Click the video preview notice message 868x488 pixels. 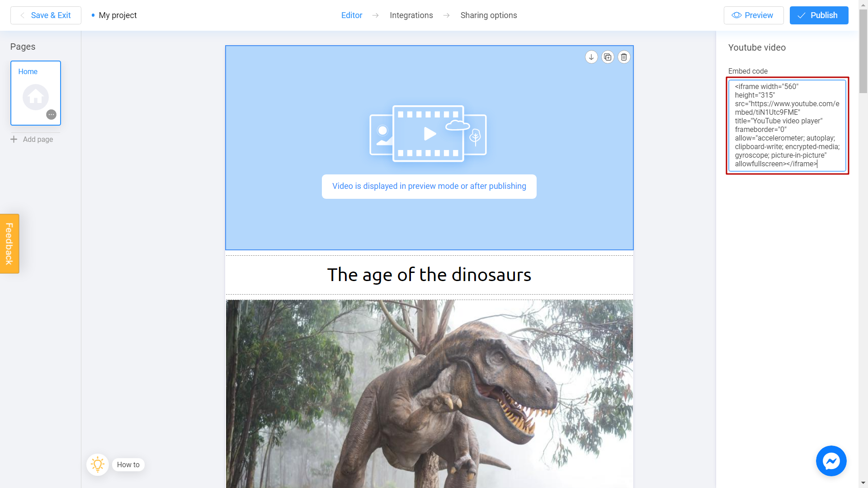[429, 186]
